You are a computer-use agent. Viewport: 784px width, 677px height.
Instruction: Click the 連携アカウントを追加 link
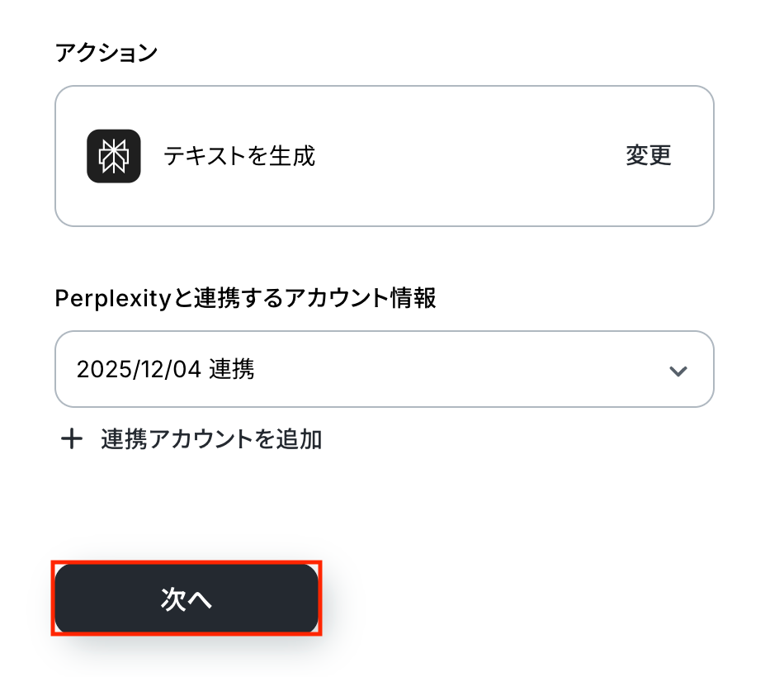pos(211,439)
